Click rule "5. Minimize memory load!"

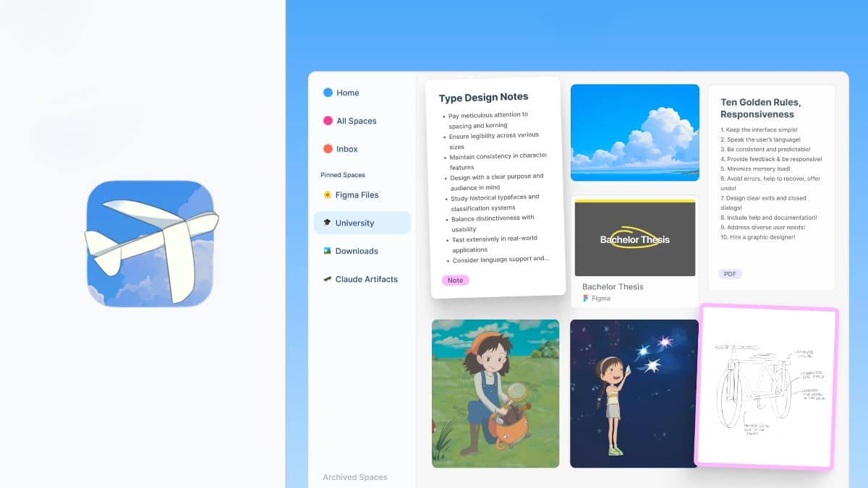pos(757,168)
